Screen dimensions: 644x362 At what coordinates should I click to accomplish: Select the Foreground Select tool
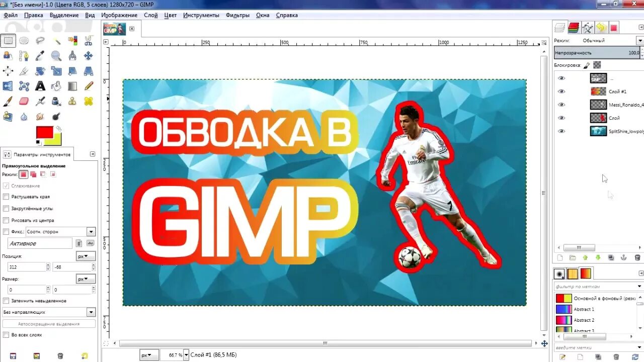click(x=8, y=56)
